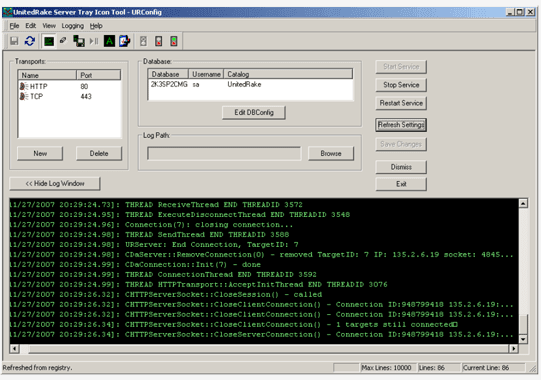Viewport: 541px width, 380px height.
Task: Open the Logging menu
Action: point(72,26)
